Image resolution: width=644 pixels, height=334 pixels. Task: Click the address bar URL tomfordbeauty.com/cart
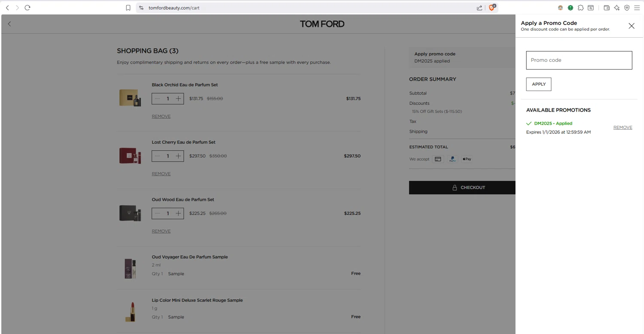pos(174,8)
